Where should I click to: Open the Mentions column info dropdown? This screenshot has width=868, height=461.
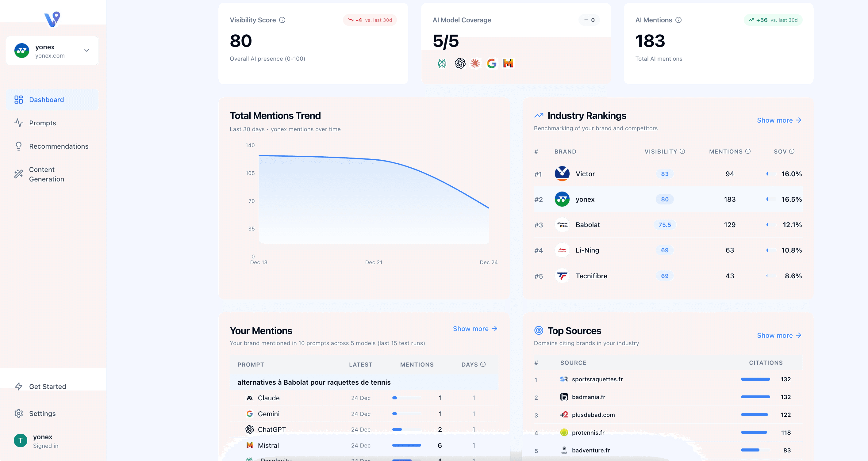point(748,151)
